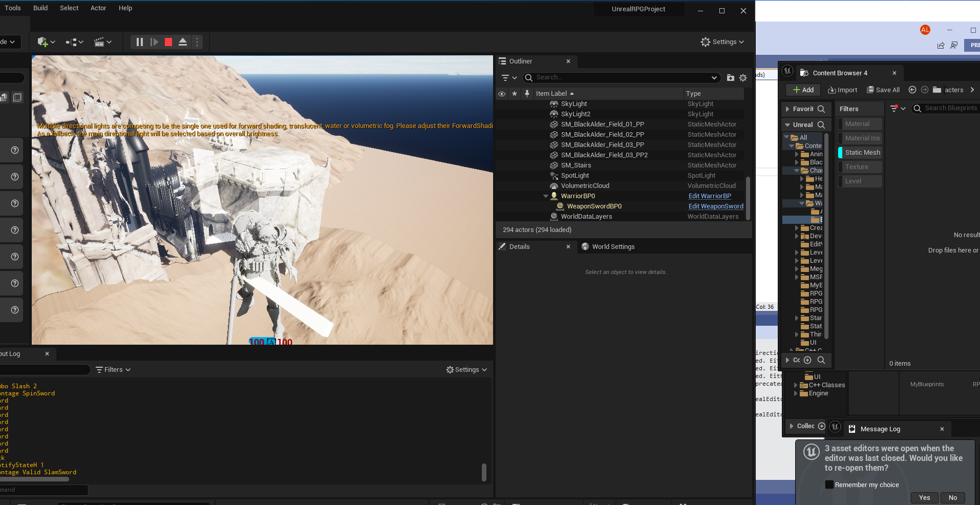Click search icon in the Cc collections bar
980x505 pixels.
pos(821,360)
